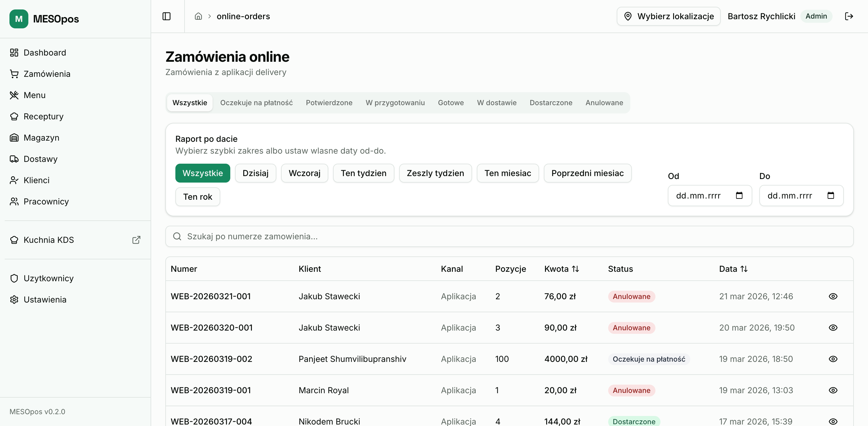Select the Ten tydzien range button
868x426 pixels.
tap(363, 173)
